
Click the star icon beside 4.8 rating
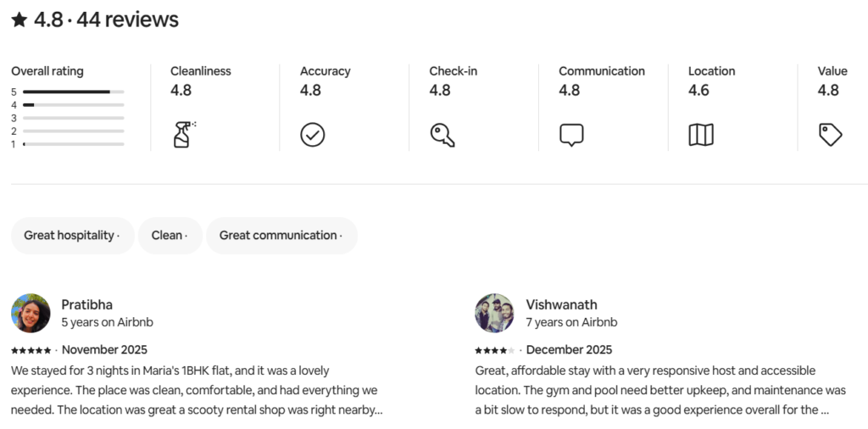pos(19,19)
